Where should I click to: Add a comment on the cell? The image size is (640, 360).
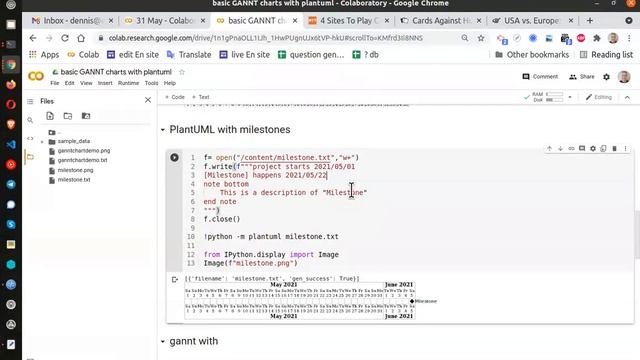582,149
